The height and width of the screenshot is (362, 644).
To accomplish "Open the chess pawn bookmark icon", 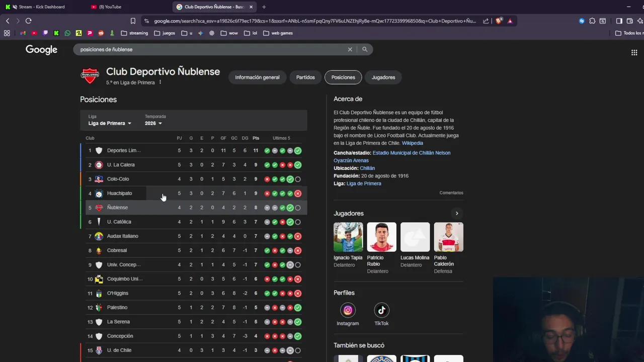I will click(x=112, y=33).
